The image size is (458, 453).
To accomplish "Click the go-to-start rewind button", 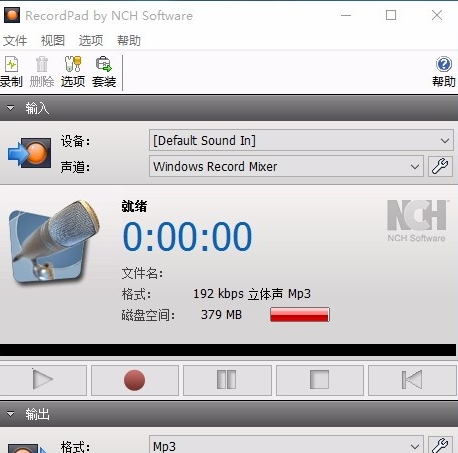I will coord(412,380).
